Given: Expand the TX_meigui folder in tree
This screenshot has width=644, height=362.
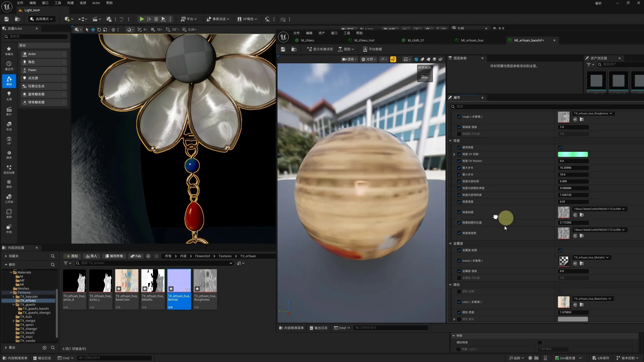Looking at the screenshot, I should (14, 321).
